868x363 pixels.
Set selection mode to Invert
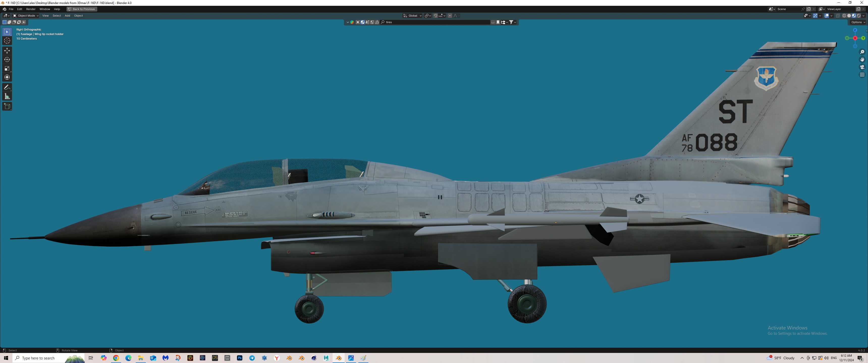click(19, 22)
